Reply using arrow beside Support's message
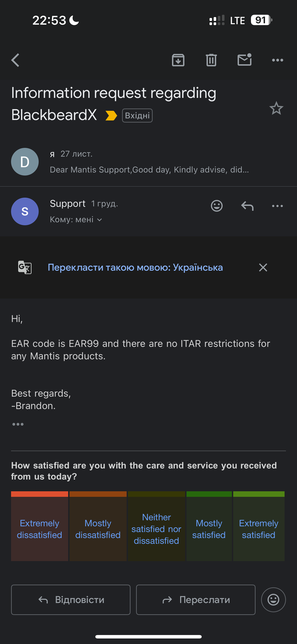The width and height of the screenshot is (297, 644). 247,206
